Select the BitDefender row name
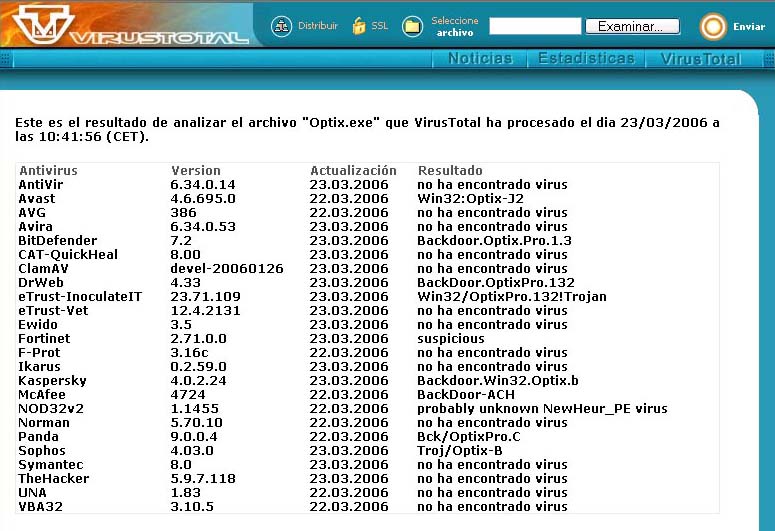The width and height of the screenshot is (775, 531). pos(57,241)
